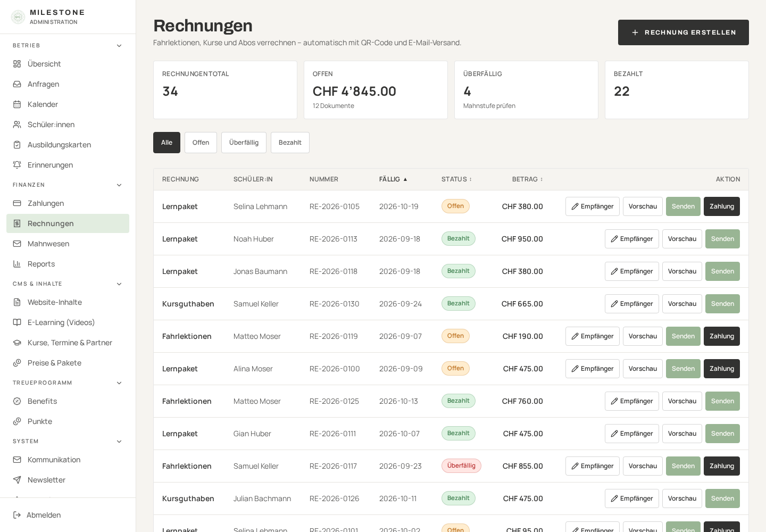
Task: Collapse the Treueprogramm section chevron
Action: (119, 383)
